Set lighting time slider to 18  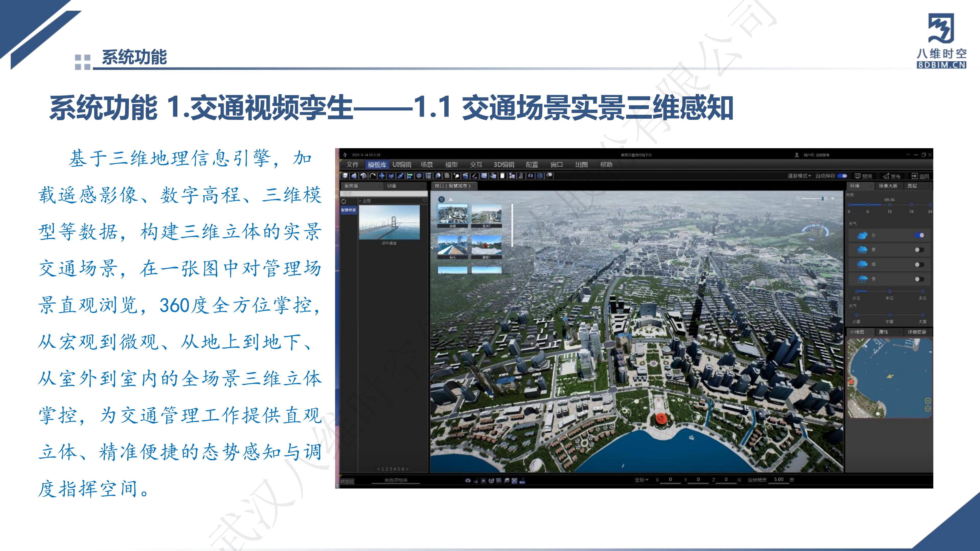(911, 205)
